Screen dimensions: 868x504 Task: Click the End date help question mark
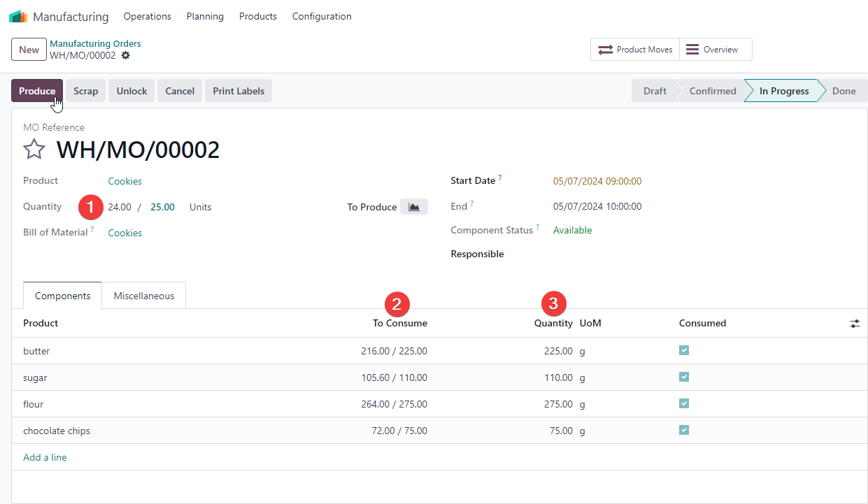(x=472, y=204)
